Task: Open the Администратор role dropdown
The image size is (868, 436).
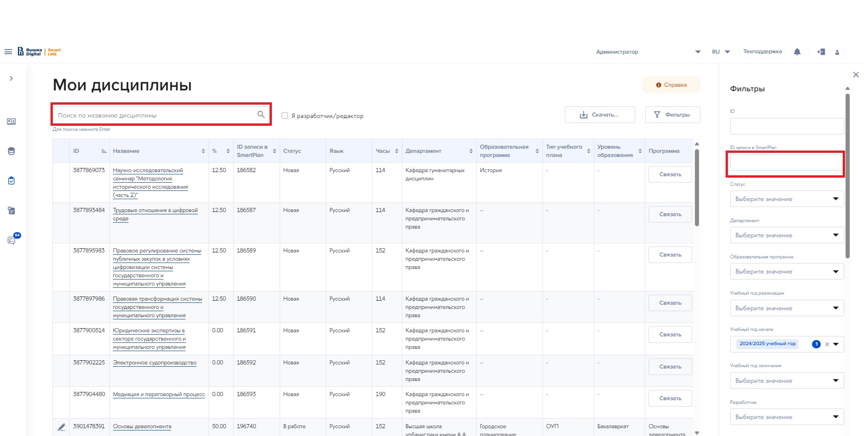Action: coord(648,52)
